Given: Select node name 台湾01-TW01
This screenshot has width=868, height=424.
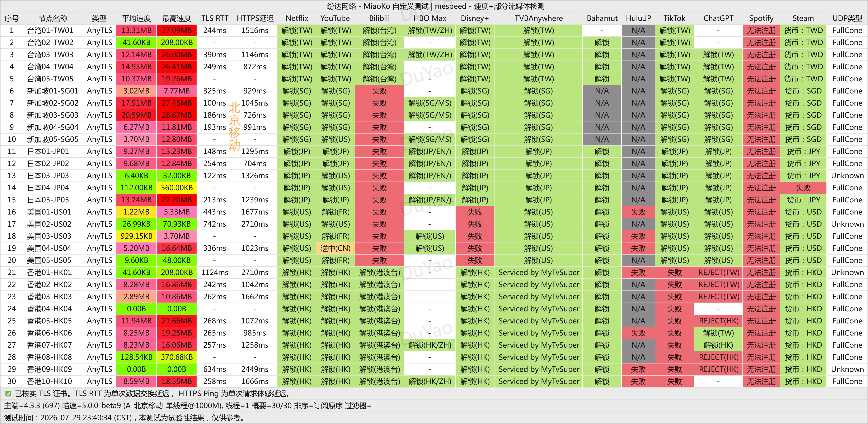Looking at the screenshot, I should pyautogui.click(x=50, y=30).
